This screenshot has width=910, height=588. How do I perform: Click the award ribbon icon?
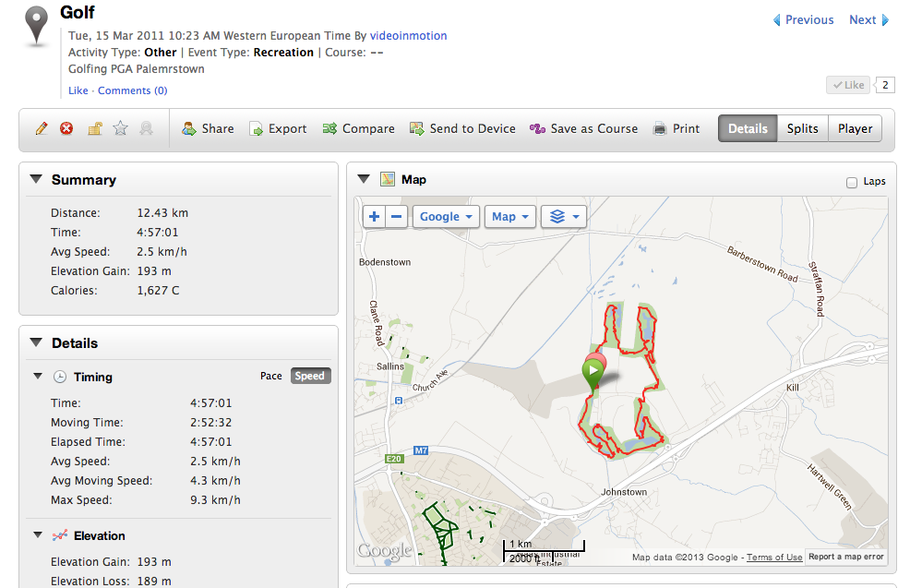(x=146, y=128)
